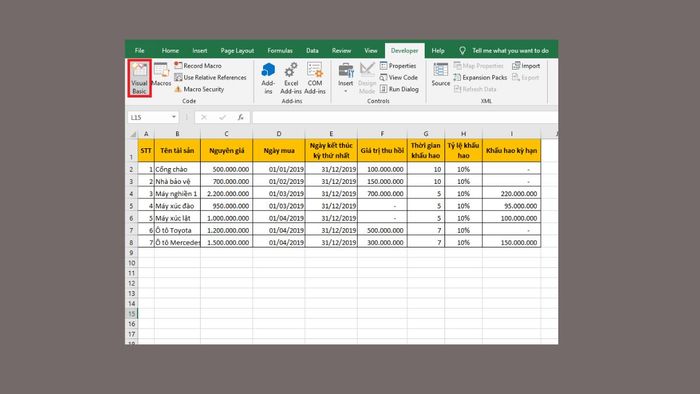The height and width of the screenshot is (394, 700).
Task: Switch to the Home tab
Action: click(x=170, y=50)
